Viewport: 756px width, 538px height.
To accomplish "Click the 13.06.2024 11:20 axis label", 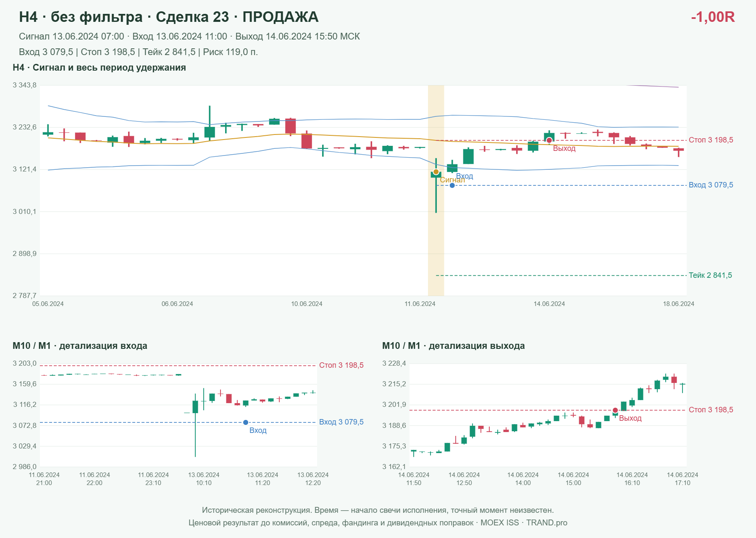I will pos(262,479).
